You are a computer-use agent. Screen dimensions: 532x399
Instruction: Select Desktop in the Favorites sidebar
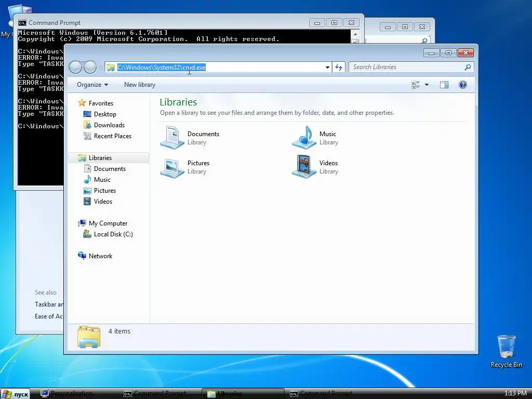click(x=105, y=114)
